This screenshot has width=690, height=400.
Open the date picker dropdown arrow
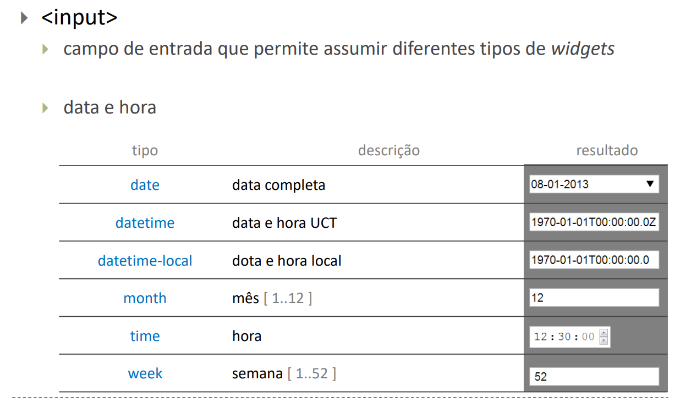(650, 184)
